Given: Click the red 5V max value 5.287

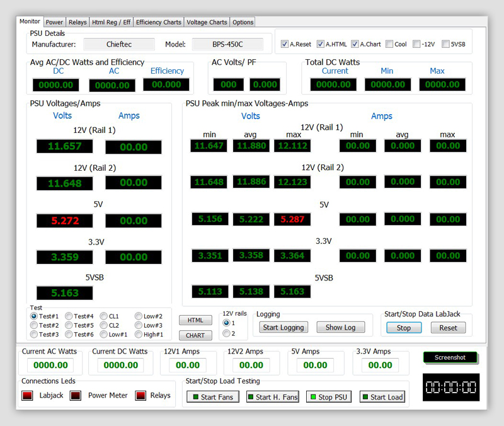Looking at the screenshot, I should 292,219.
